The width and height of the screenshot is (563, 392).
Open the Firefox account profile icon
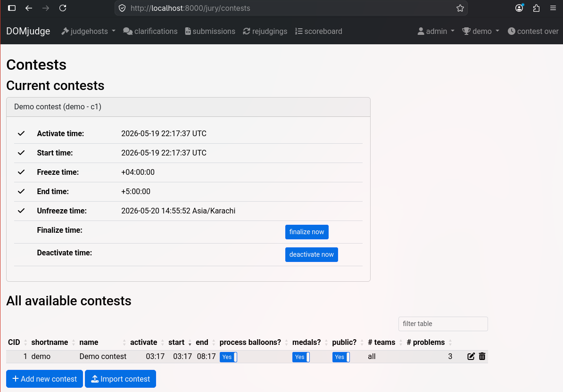519,8
